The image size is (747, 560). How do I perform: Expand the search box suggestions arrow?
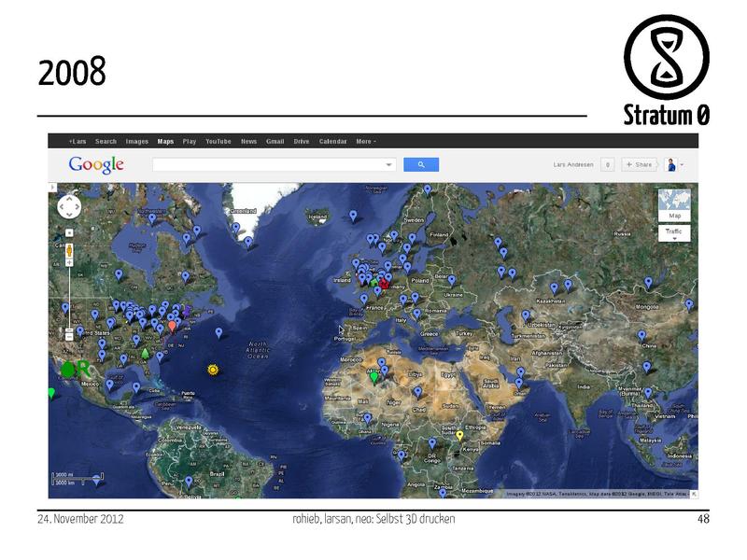click(389, 164)
